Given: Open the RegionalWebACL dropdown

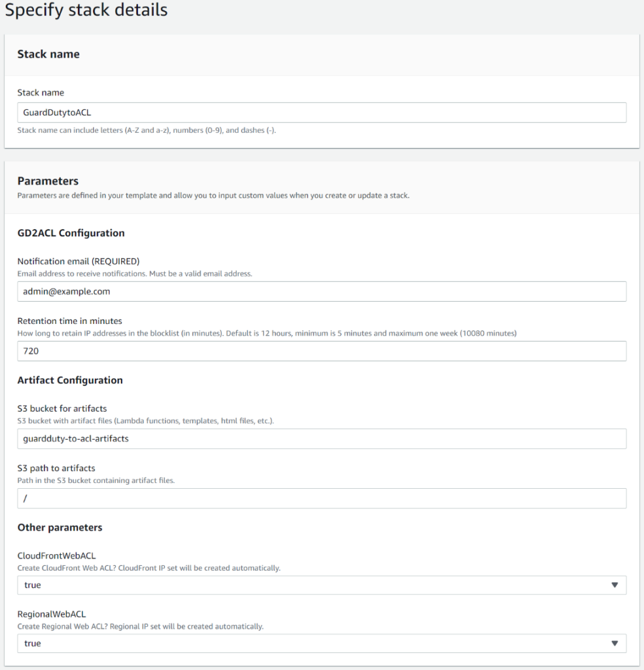Looking at the screenshot, I should (x=322, y=643).
